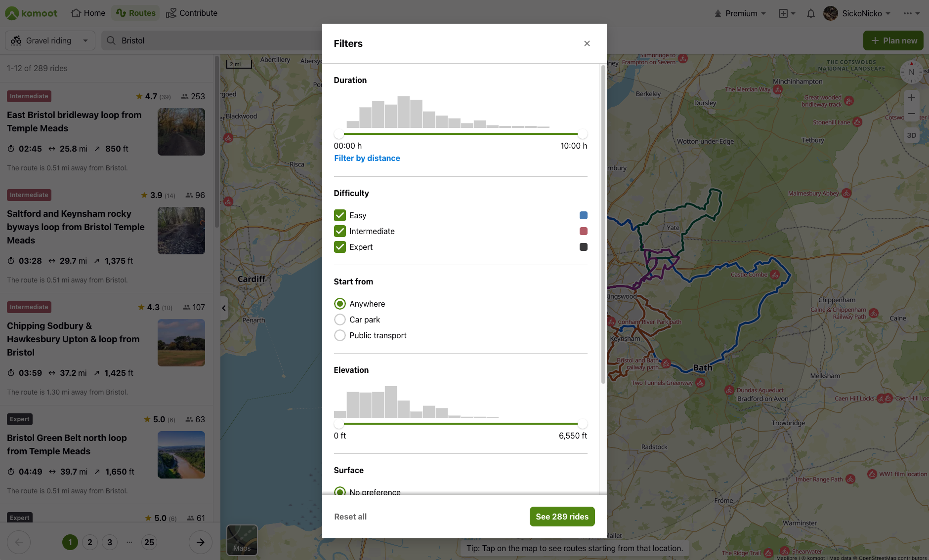
Task: Expand the Premium dropdown
Action: (x=740, y=13)
